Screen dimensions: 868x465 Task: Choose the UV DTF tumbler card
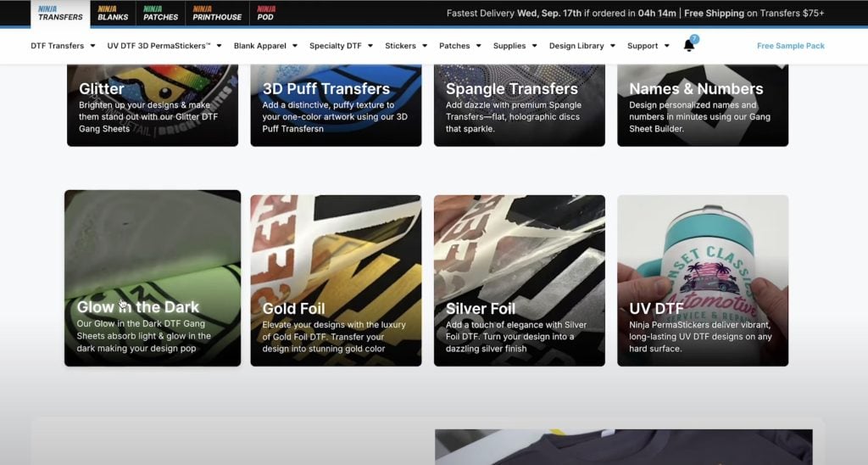coord(703,281)
